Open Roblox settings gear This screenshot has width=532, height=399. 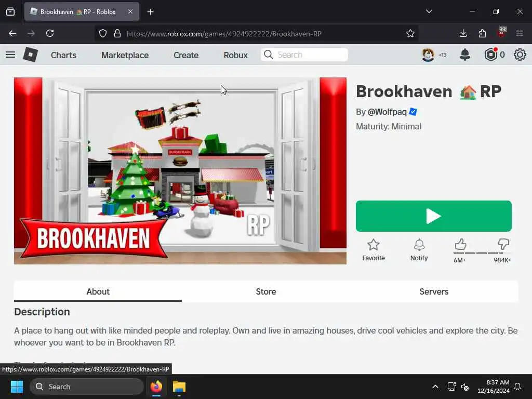coord(520,55)
